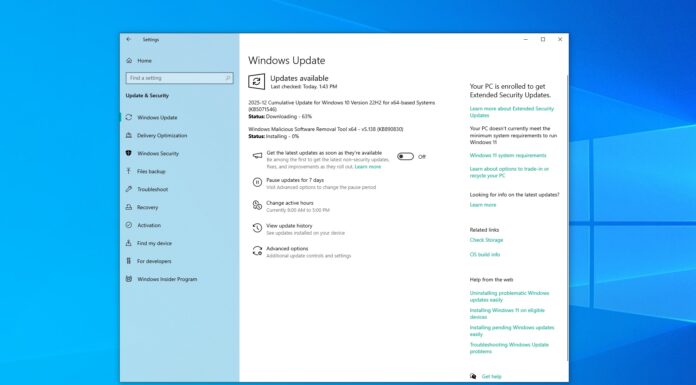Open the OS build info link

485,254
